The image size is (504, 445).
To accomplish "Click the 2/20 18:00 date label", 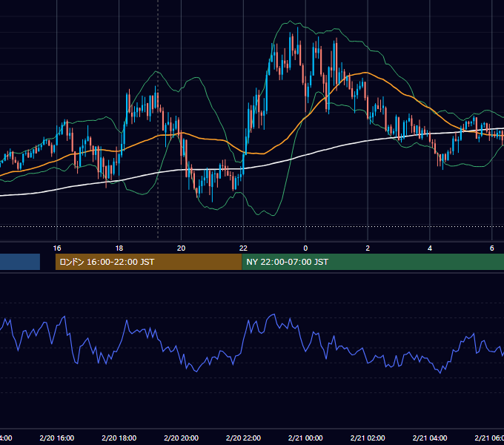I will pos(119,438).
